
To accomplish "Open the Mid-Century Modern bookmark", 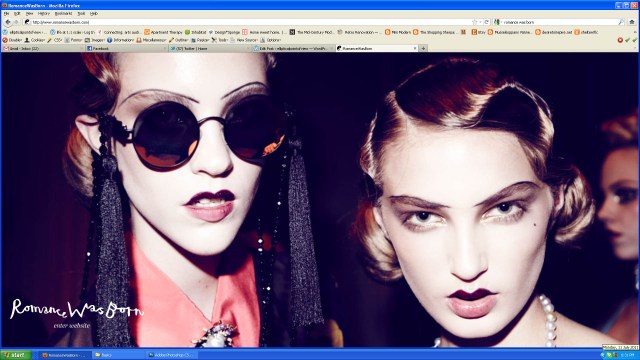I will coord(312,32).
